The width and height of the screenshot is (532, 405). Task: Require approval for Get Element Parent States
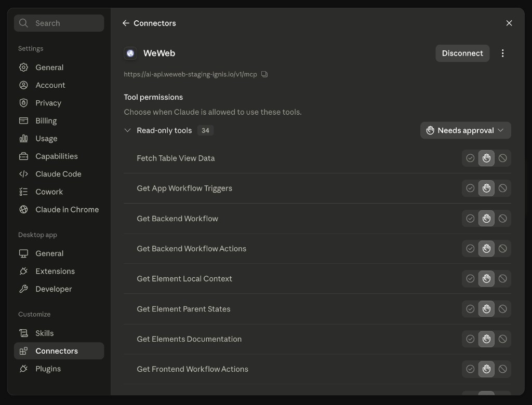pyautogui.click(x=486, y=308)
